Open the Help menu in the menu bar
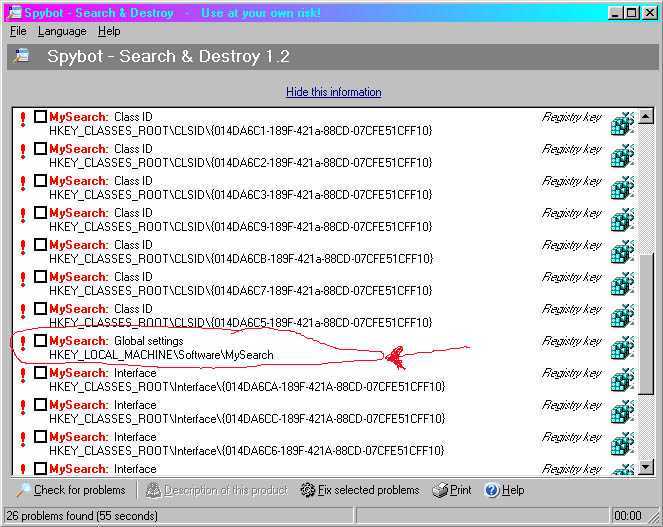 pyautogui.click(x=109, y=31)
